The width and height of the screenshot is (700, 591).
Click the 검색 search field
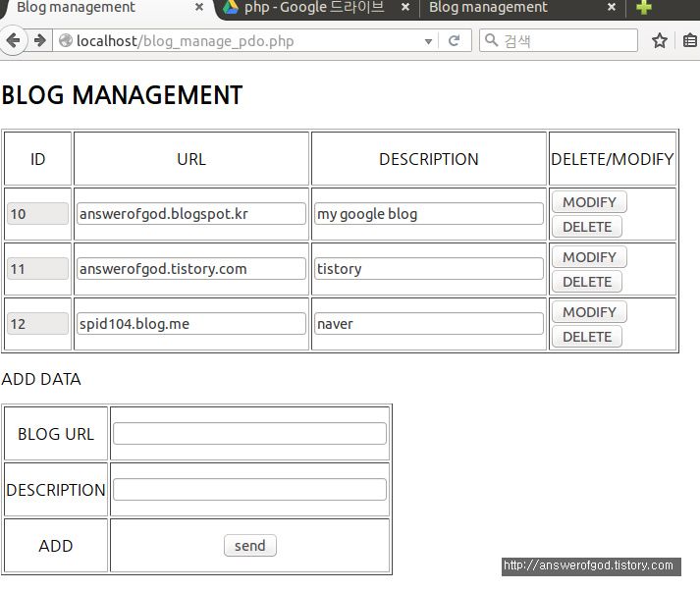pyautogui.click(x=558, y=40)
